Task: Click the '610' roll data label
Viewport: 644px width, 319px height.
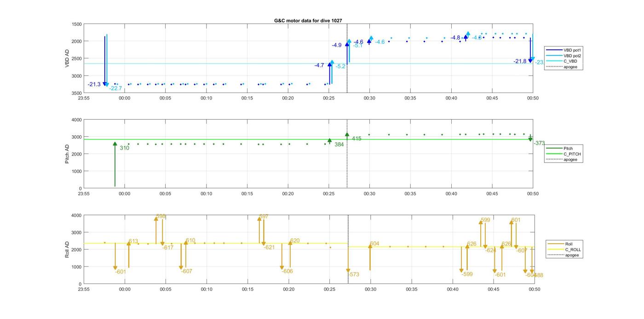Action: pyautogui.click(x=190, y=240)
